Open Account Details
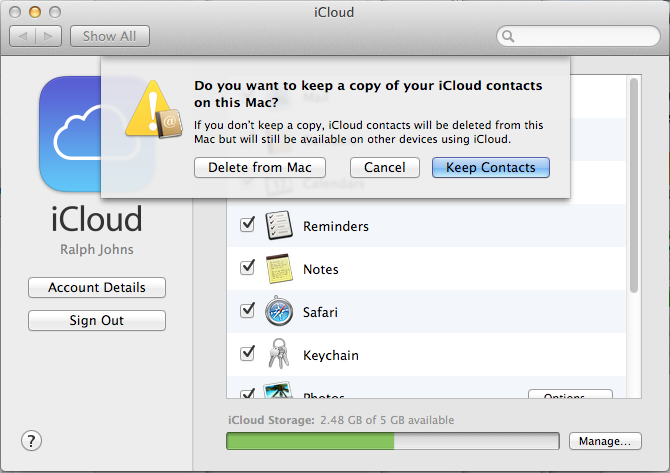Viewport: 670px width, 473px height. pos(97,288)
